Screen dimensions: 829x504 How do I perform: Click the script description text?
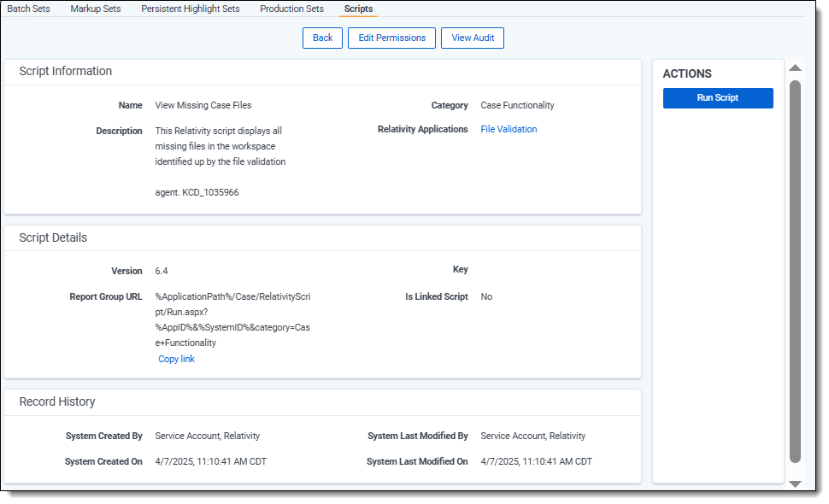(220, 147)
